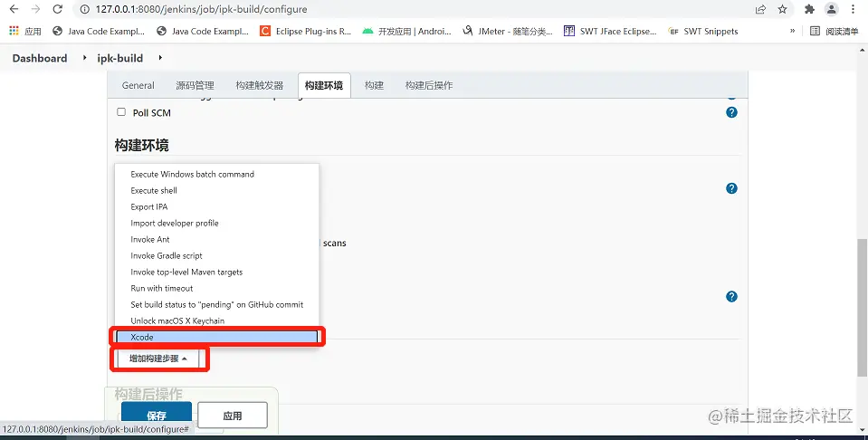
Task: Expand the ipk-build breadcrumb arrow
Action: (160, 58)
